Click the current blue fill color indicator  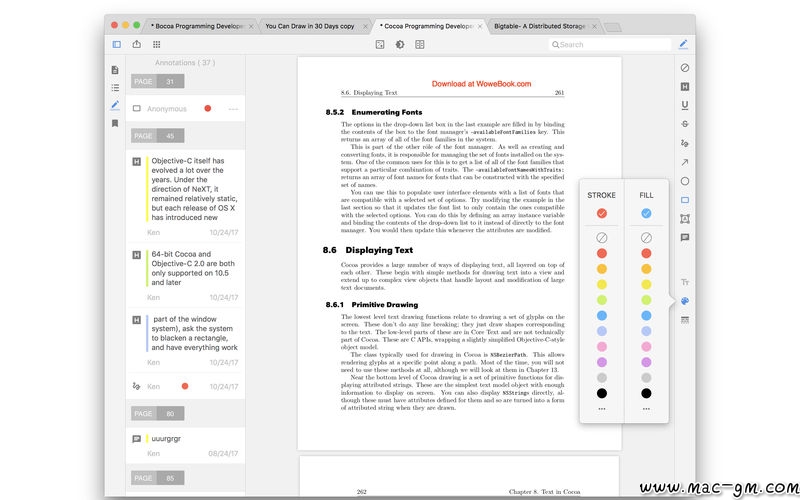click(x=646, y=213)
